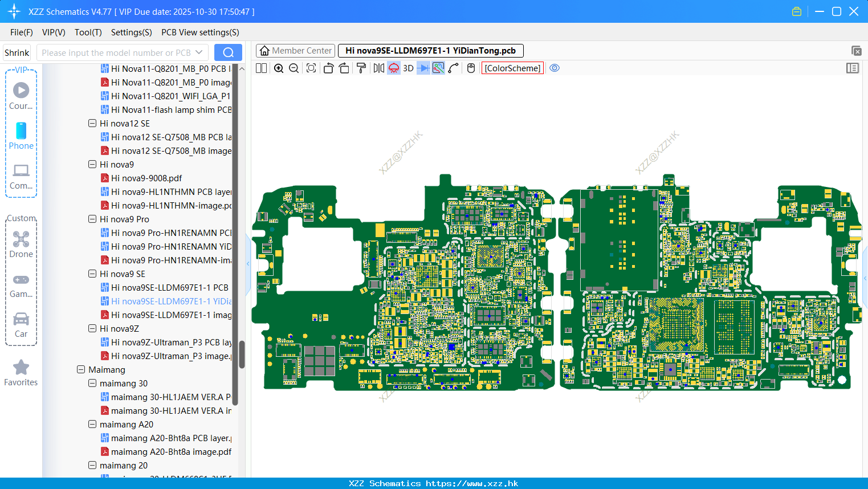868x489 pixels.
Task: Select the Computer category
Action: (x=21, y=176)
